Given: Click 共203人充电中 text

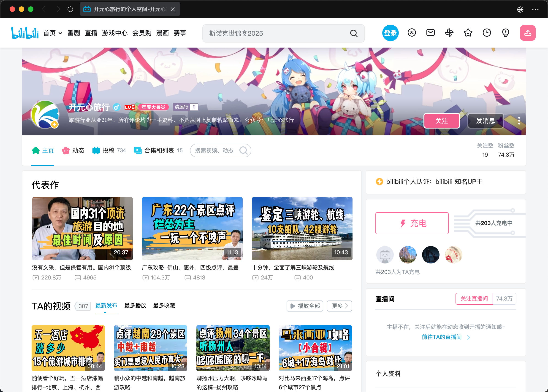Looking at the screenshot, I should pyautogui.click(x=494, y=223).
